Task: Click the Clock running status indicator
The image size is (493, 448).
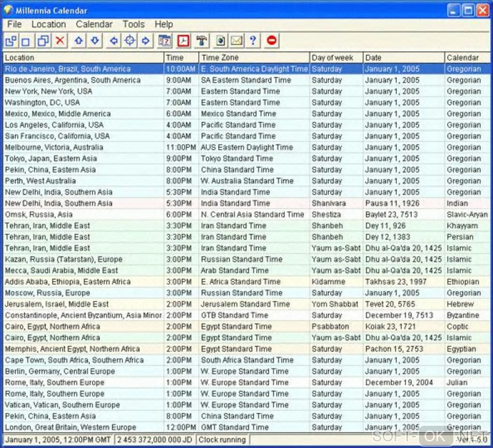Action: point(222,439)
